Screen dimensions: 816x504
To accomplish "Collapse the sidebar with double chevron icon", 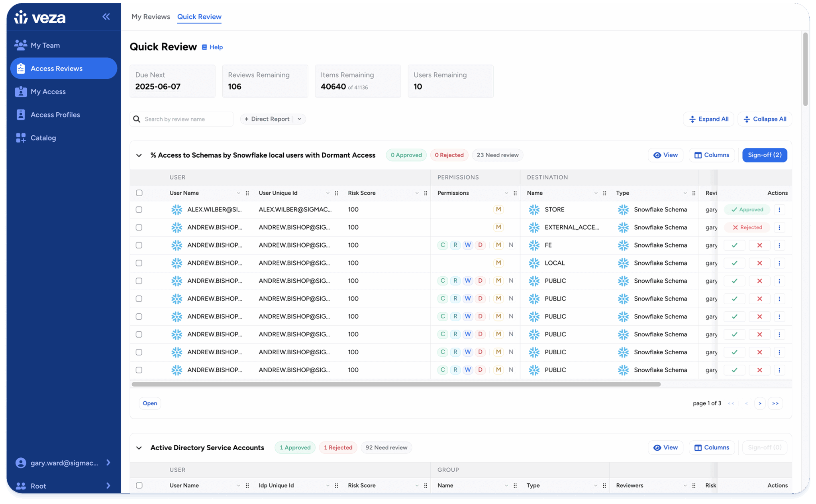I will [106, 17].
